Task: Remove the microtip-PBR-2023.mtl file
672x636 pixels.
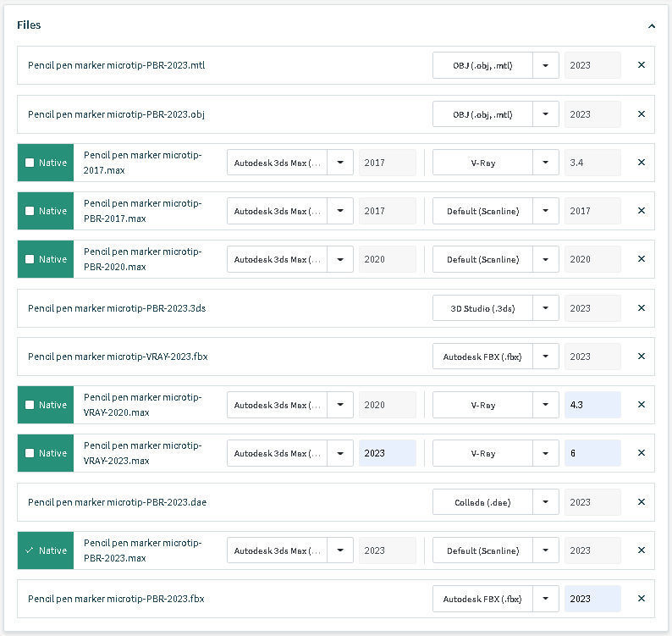Action: pos(641,65)
